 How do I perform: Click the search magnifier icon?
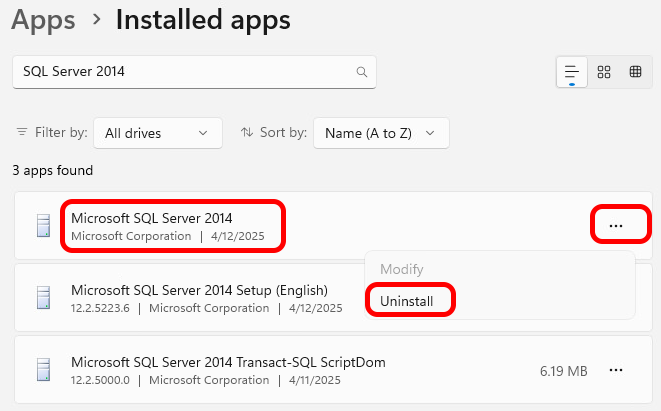[x=361, y=72]
